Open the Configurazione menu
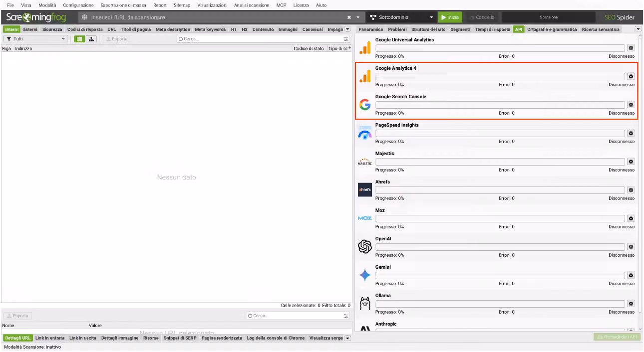Viewport: 644px width, 352px height. (x=78, y=5)
